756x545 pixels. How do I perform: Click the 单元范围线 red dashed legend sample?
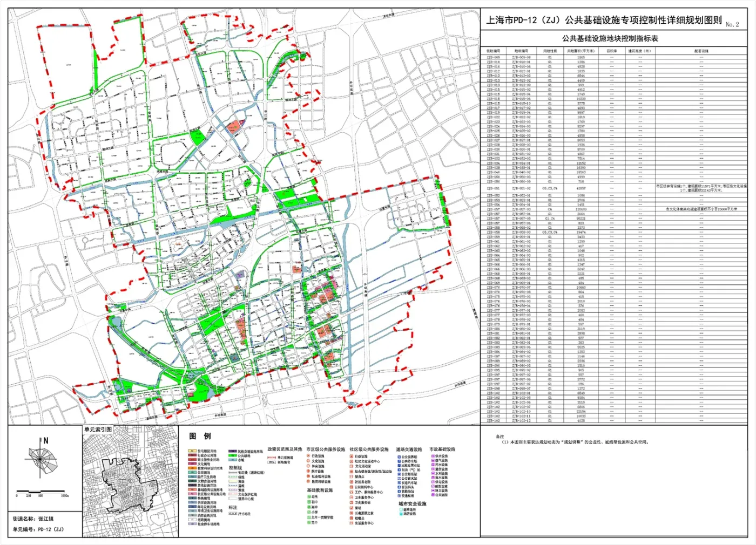tap(272, 457)
